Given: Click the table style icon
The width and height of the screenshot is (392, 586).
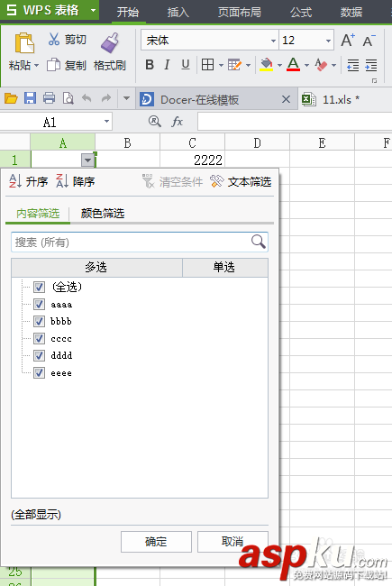Looking at the screenshot, I should coord(234,65).
